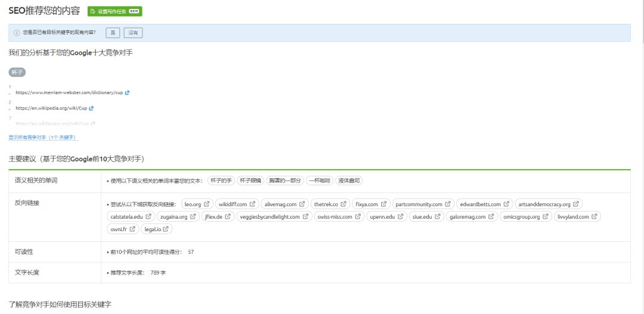The image size is (644, 314).
Task: Open fixya.com external link icon
Action: coord(383,204)
